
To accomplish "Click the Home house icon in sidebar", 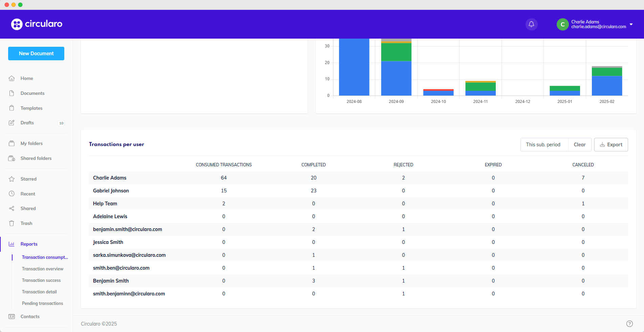I will 12,78.
